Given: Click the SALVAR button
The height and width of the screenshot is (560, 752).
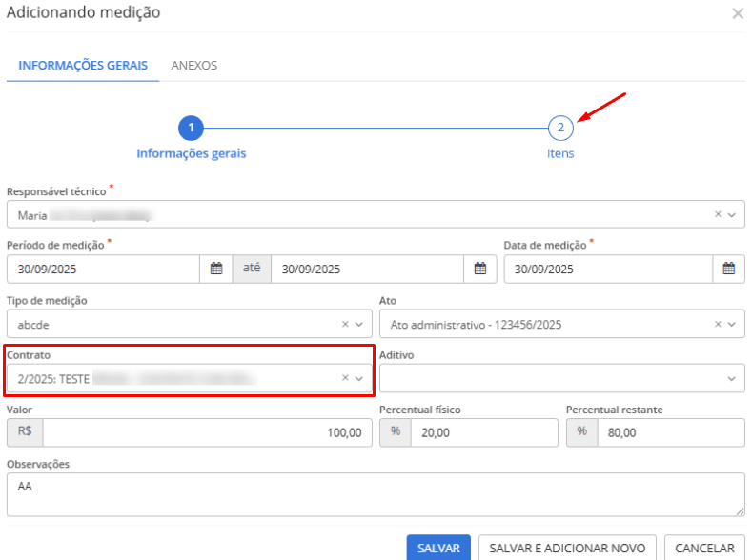Looking at the screenshot, I should coord(438,548).
